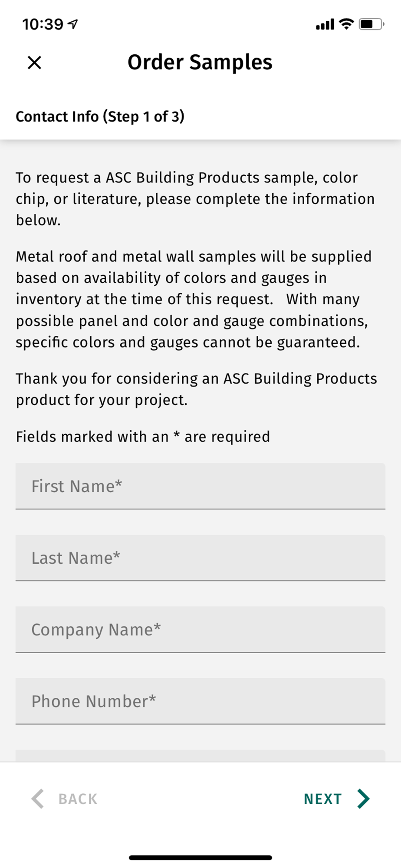Tap the 10:39 clock in status bar
Viewport: 401px width, 868px height.
click(43, 24)
